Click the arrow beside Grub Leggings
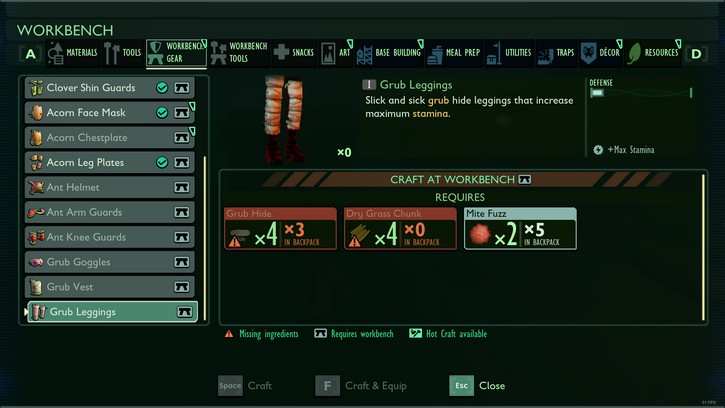This screenshot has width=725, height=408. (26, 312)
